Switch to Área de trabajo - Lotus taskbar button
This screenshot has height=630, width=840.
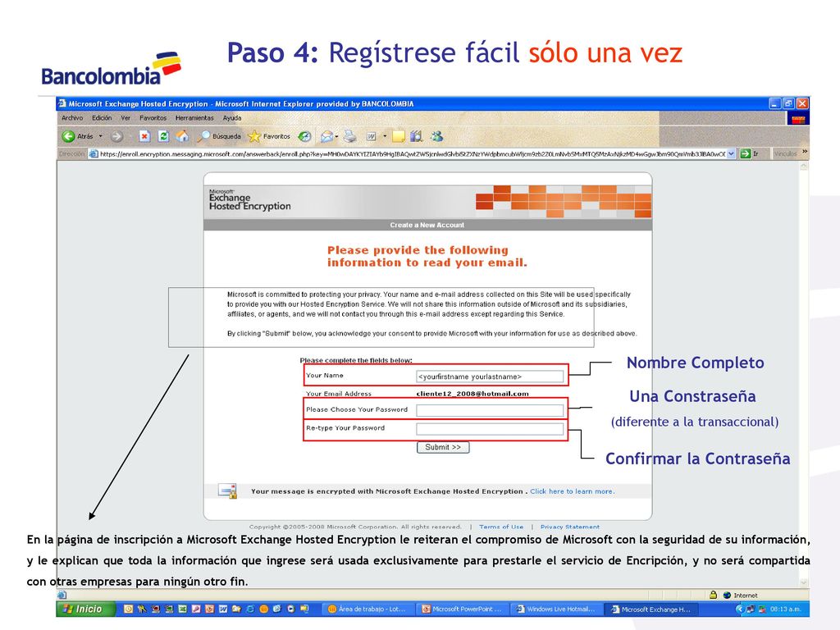point(368,609)
